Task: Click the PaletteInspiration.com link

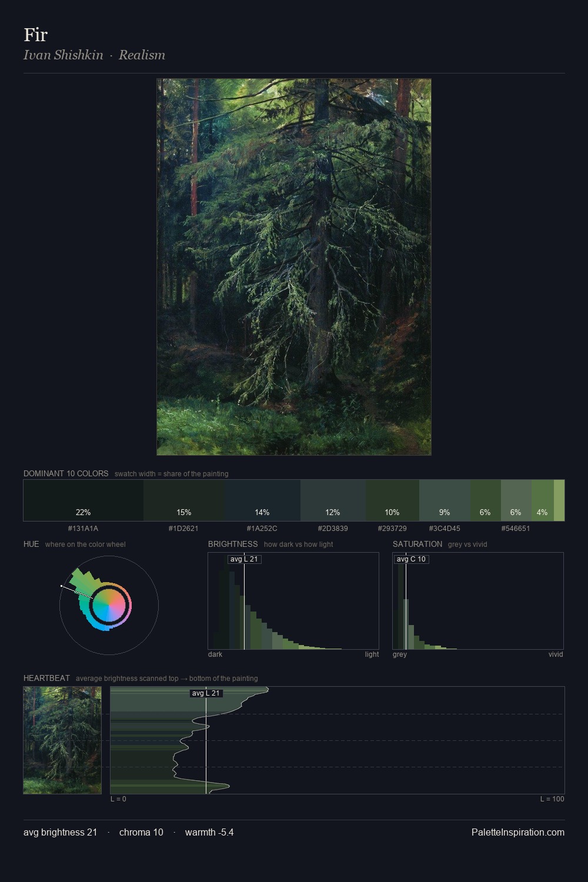Action: (x=518, y=832)
